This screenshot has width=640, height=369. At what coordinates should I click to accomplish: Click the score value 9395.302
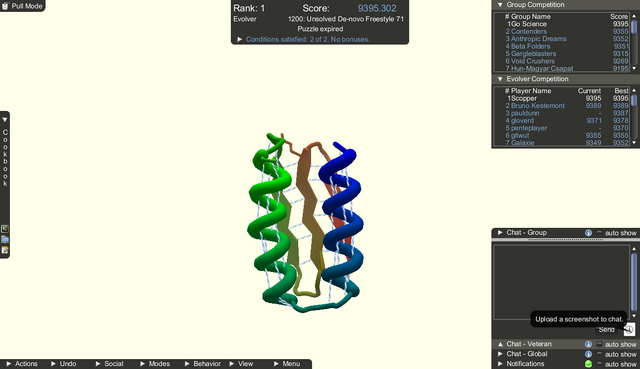(377, 8)
